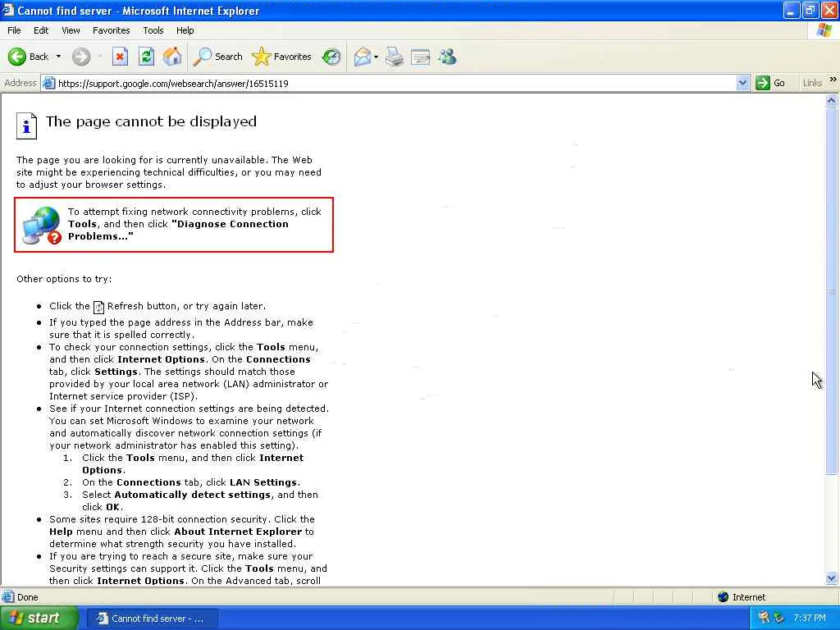Expand the Links chevron overflow
Viewport: 840px width, 630px height.
point(833,80)
